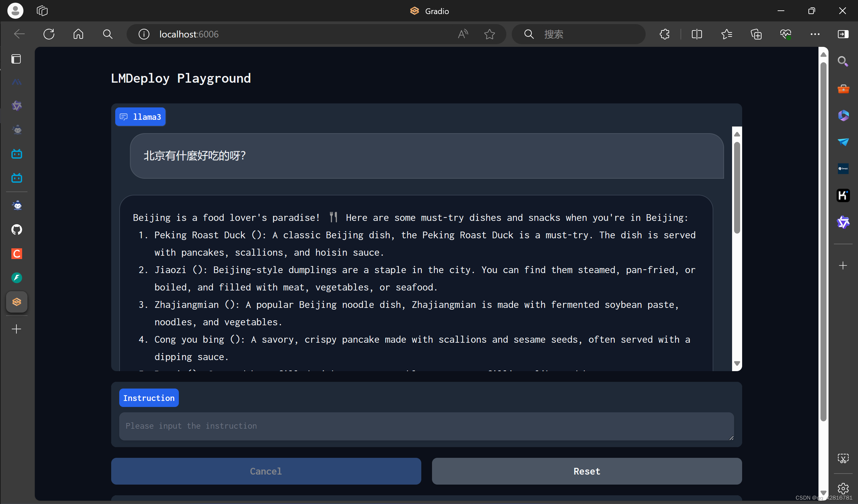Open the browser home page icon
Image resolution: width=858 pixels, height=504 pixels.
click(78, 34)
